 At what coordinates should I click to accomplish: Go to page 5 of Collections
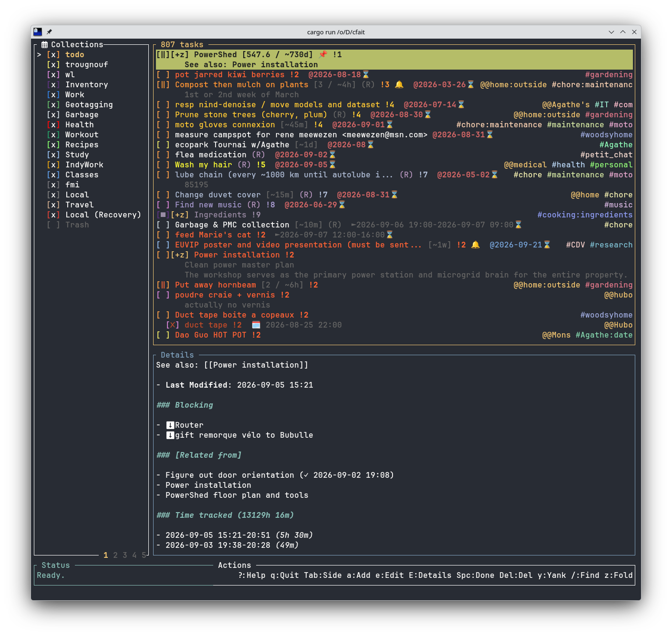(144, 555)
